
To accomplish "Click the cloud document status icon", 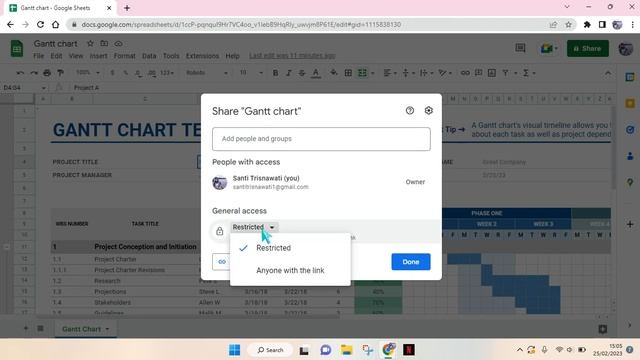I will (x=118, y=43).
